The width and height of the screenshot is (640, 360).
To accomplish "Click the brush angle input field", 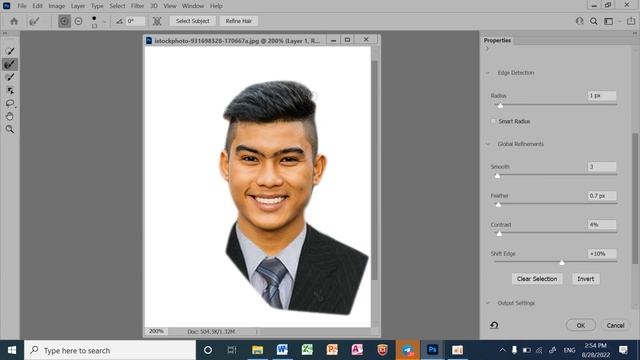I will pos(135,21).
